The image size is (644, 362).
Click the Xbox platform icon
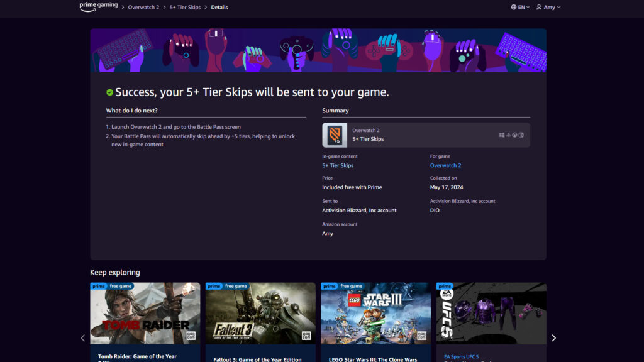click(x=514, y=135)
